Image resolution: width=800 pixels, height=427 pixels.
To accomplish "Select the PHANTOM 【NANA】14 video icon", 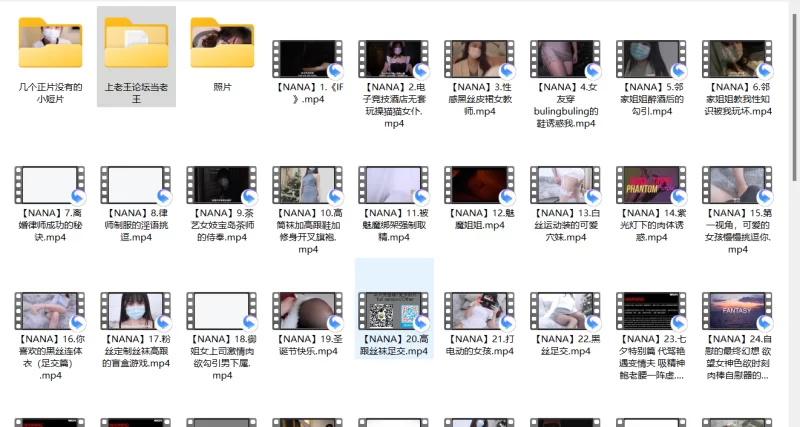I will [651, 185].
